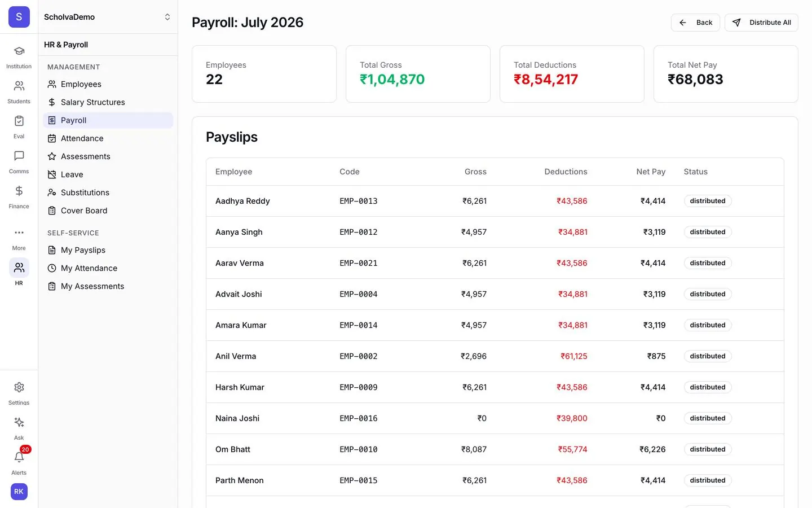The width and height of the screenshot is (812, 508).
Task: Click the Leave calendar-off icon
Action: point(52,174)
